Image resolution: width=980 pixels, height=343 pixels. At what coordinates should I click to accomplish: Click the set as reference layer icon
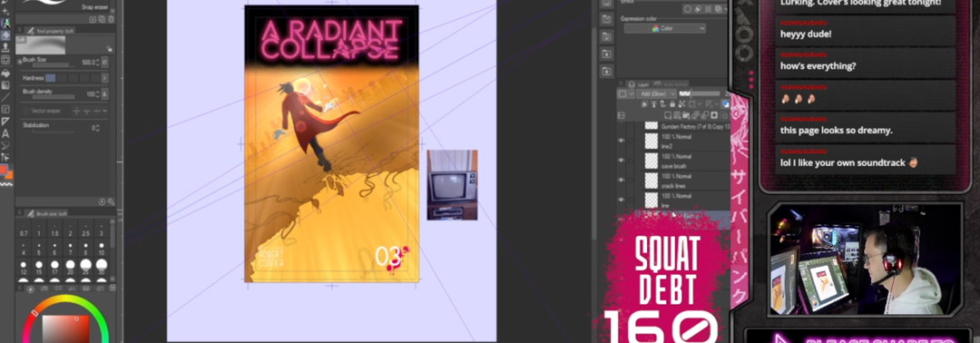click(653, 103)
